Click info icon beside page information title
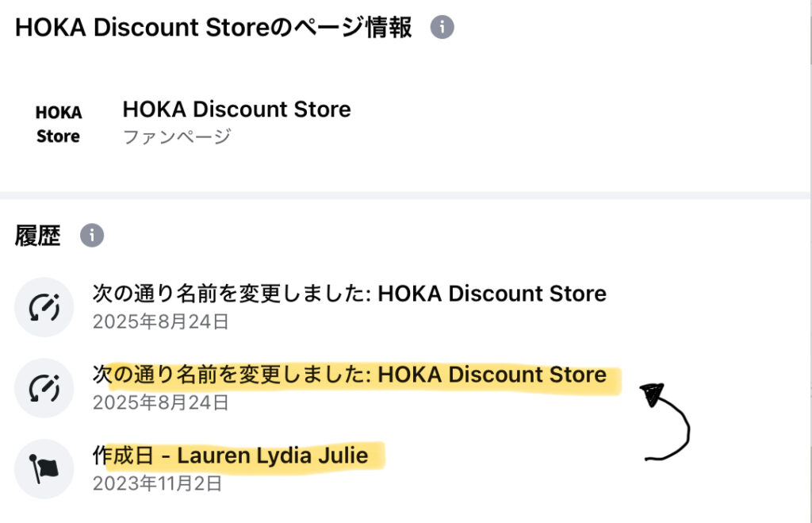The width and height of the screenshot is (812, 523). 442,28
